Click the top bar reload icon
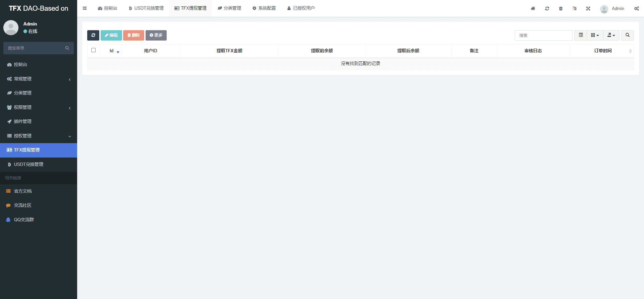This screenshot has width=644, height=299. coord(547,8)
